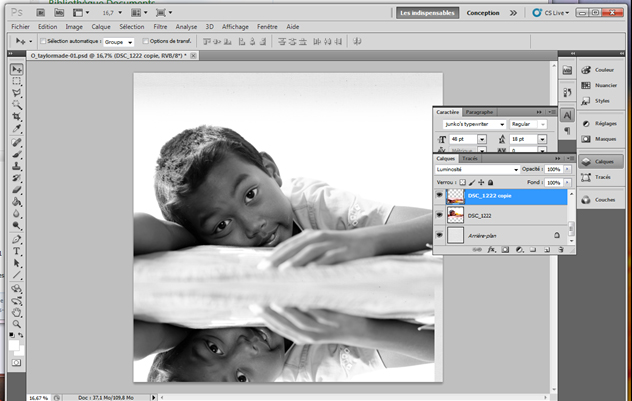Select the Move tool in toolbox
632x401 pixels.
point(17,70)
